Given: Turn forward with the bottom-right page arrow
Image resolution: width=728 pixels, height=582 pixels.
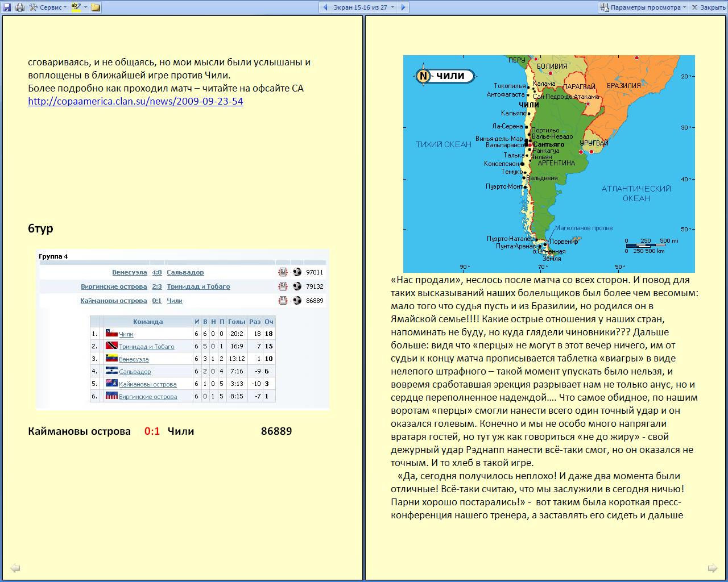Looking at the screenshot, I should click(713, 568).
